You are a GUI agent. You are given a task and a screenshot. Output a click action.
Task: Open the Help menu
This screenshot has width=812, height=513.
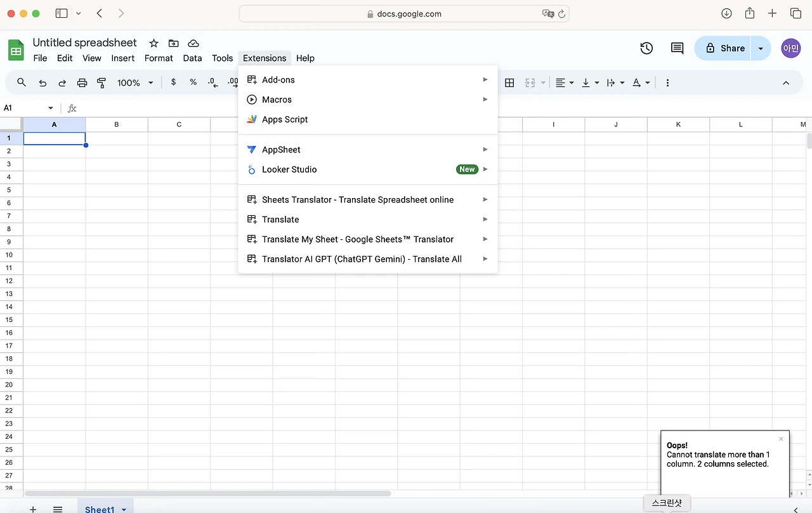[305, 58]
